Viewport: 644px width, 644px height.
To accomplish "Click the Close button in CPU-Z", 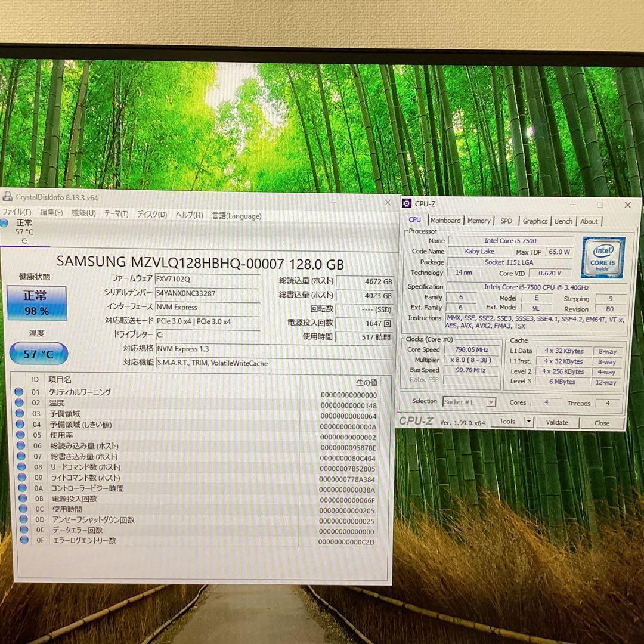I will [x=602, y=422].
